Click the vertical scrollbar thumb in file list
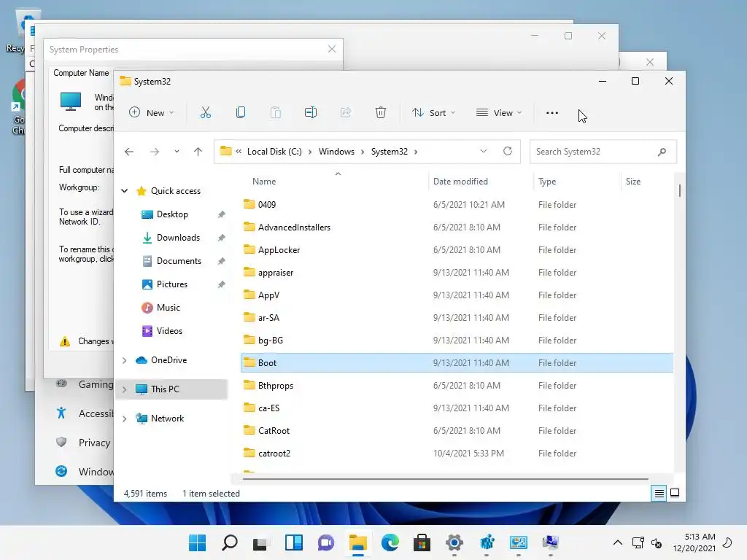The image size is (747, 560). (679, 190)
